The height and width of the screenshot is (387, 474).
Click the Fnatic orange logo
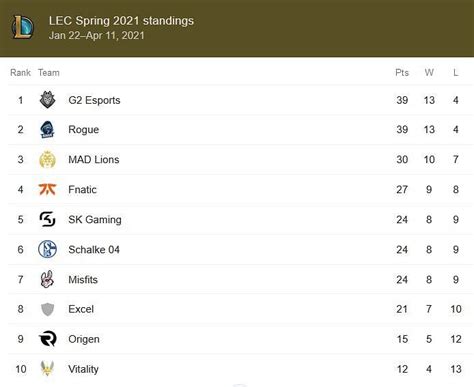(x=47, y=189)
